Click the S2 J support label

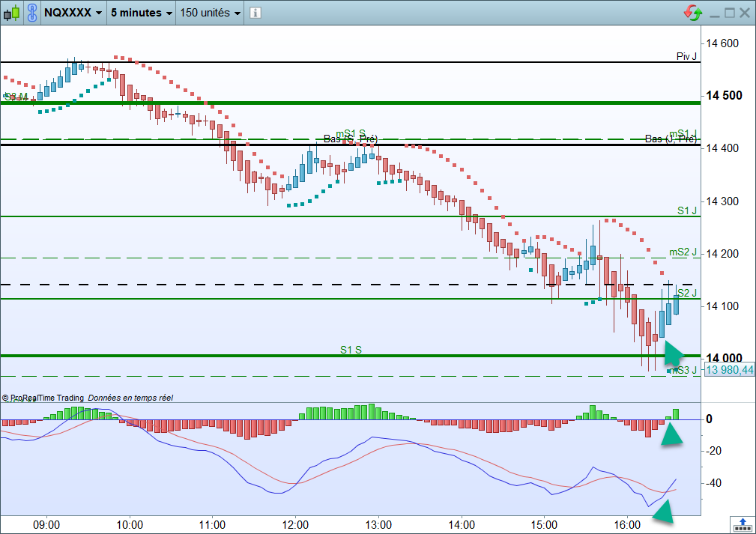[687, 293]
